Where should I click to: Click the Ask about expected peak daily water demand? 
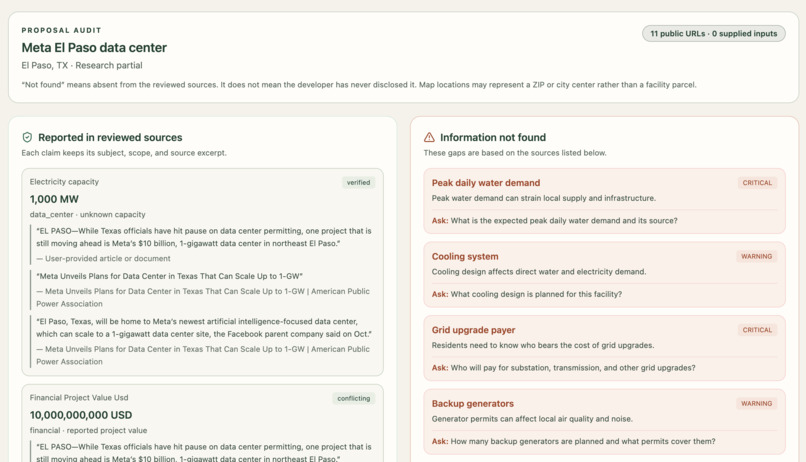(555, 220)
